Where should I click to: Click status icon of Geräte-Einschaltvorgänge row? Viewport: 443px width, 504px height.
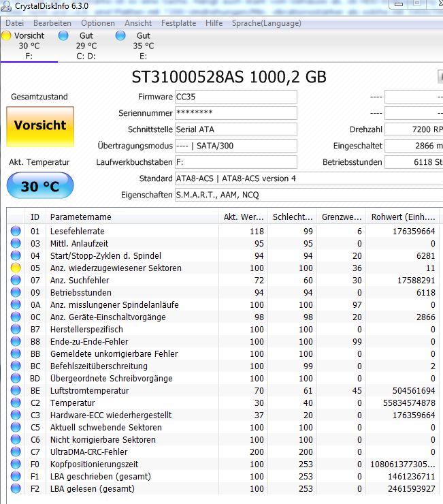16,317
